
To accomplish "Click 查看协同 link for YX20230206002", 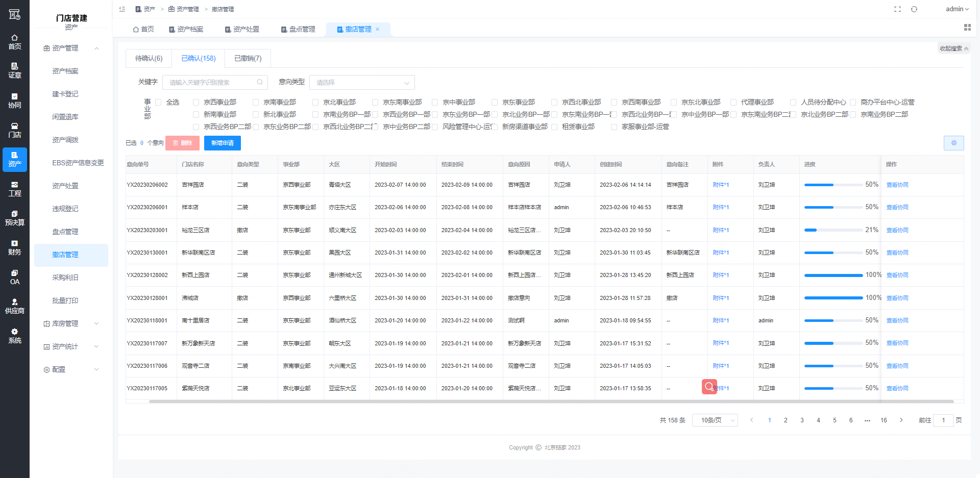I will click(x=897, y=185).
